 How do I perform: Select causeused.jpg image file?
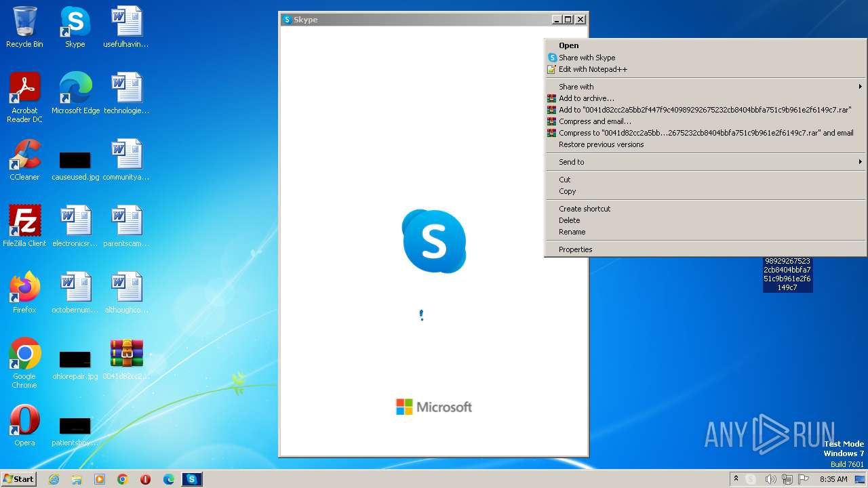pyautogui.click(x=75, y=165)
